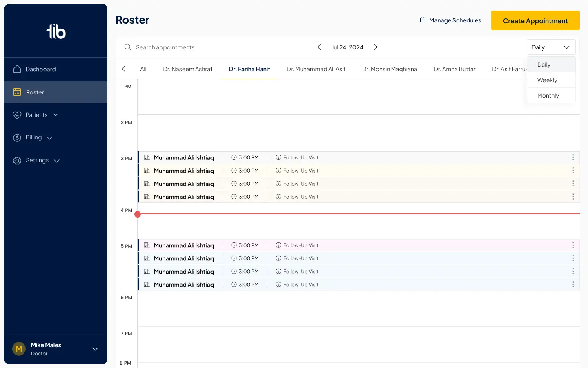This screenshot has height=368, width=588.
Task: Click the Mike Males name in sidebar
Action: click(46, 345)
